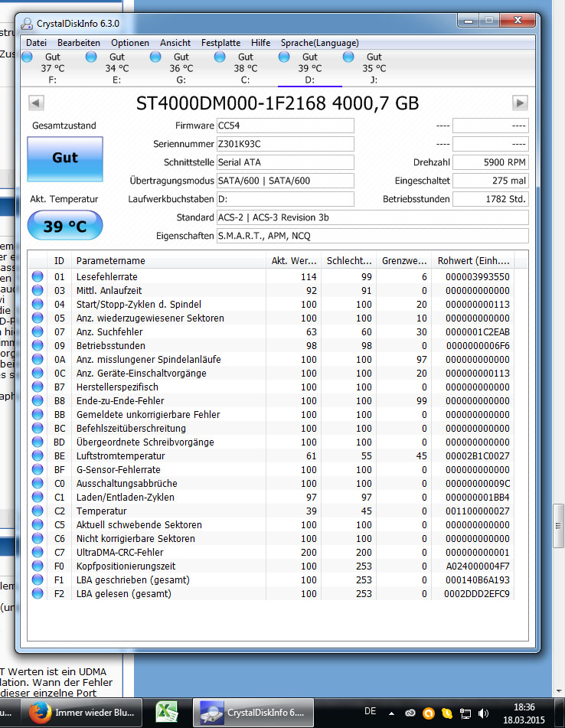This screenshot has height=728, width=565.
Task: Click status icon for Anz. Suchfehler row
Action: (x=38, y=332)
